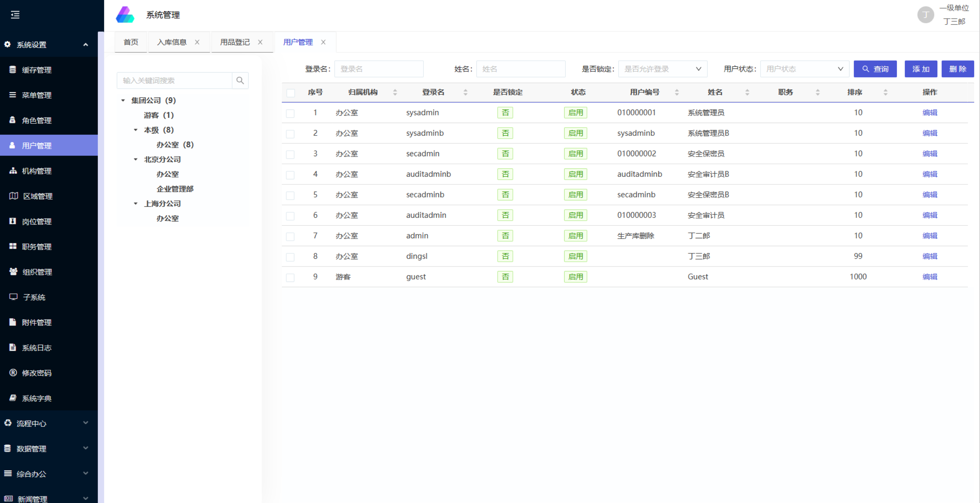Open 机构管理 from the sidebar

(36, 171)
